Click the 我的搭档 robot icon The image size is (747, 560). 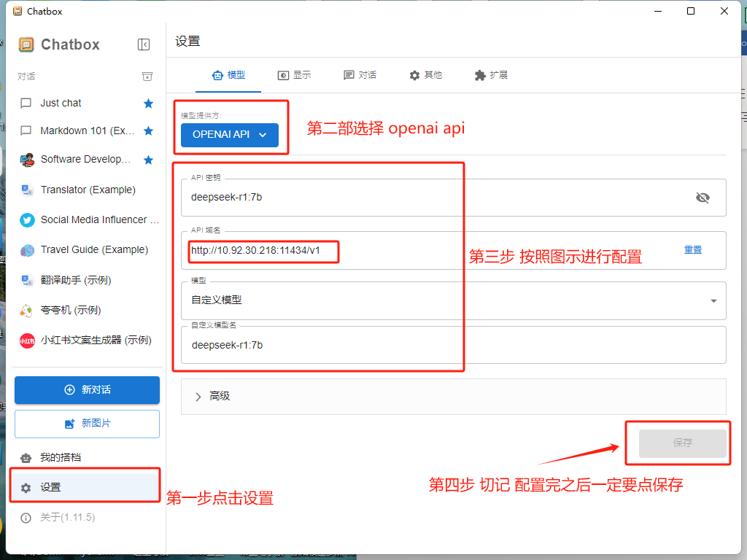tap(26, 458)
